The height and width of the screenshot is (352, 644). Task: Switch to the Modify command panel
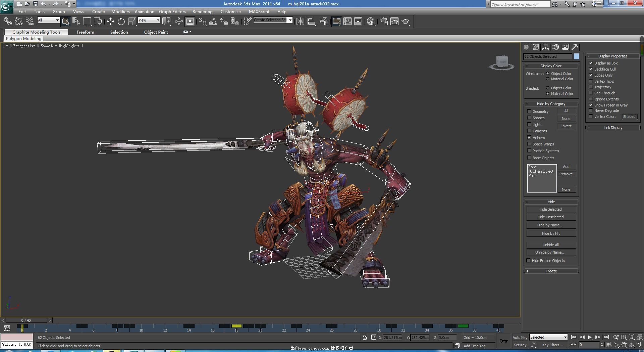[x=536, y=47]
